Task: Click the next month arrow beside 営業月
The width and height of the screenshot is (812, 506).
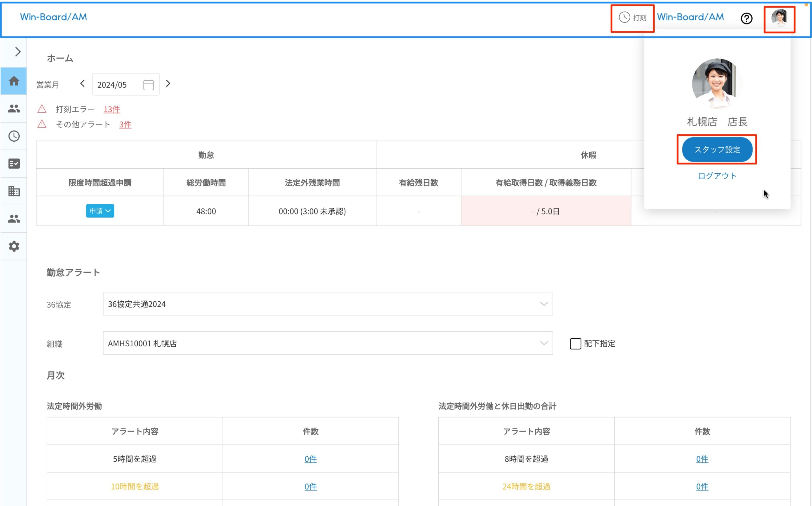Action: click(168, 84)
